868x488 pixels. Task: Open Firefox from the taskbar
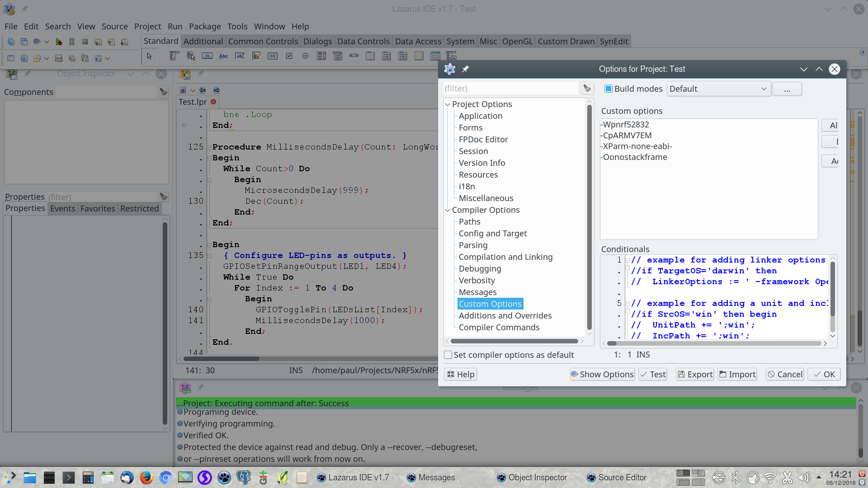(x=146, y=477)
